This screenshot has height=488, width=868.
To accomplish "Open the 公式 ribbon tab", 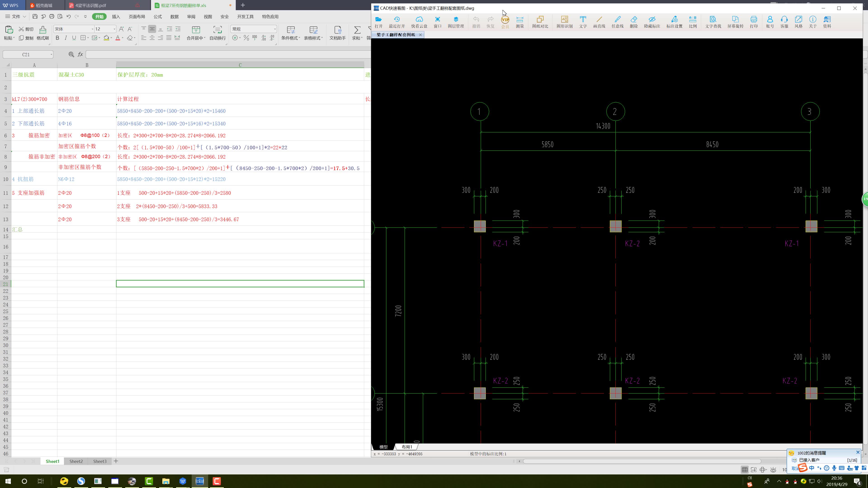I will click(x=157, y=16).
